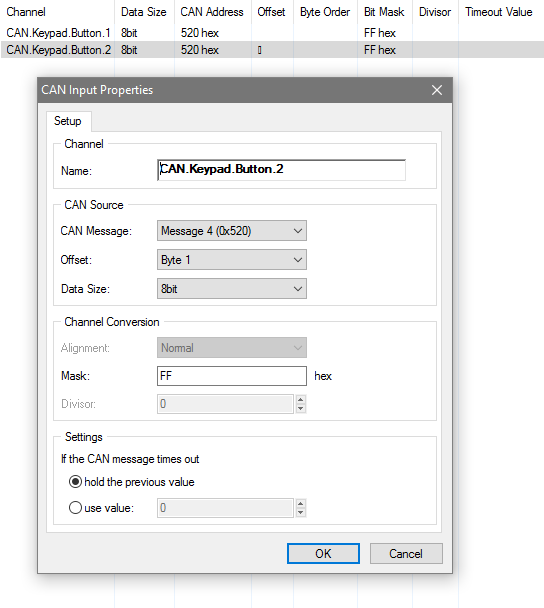Click FF hex in Button.2 row
Screen dimensions: 544x608
(x=380, y=50)
